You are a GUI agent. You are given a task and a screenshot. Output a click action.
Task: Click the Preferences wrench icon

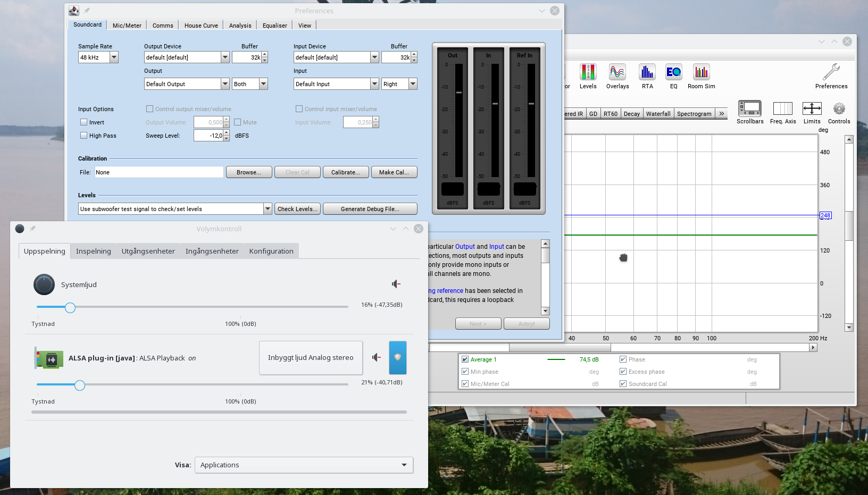tap(831, 72)
